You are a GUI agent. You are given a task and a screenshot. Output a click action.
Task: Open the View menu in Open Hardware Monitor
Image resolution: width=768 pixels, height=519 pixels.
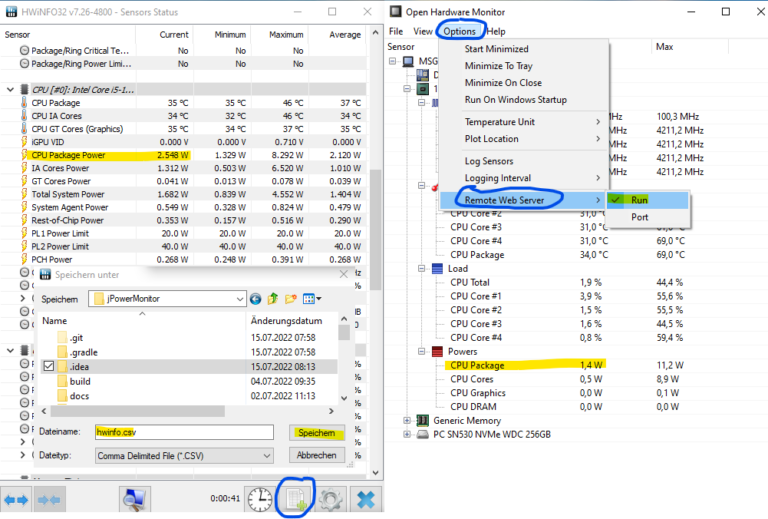click(423, 31)
